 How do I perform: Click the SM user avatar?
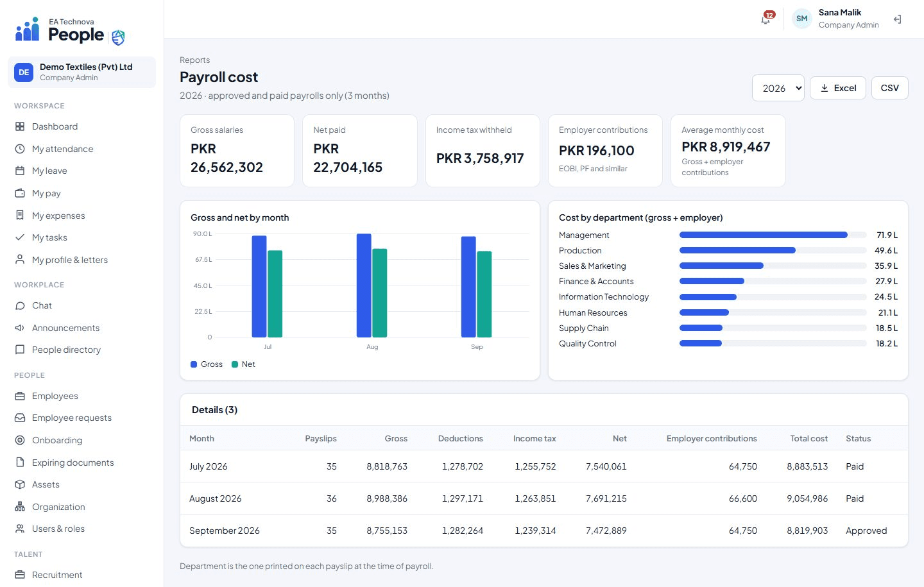(x=801, y=19)
